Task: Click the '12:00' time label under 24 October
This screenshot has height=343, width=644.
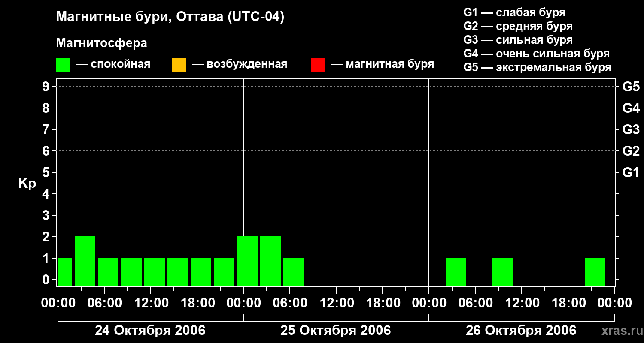Action: click(x=151, y=303)
